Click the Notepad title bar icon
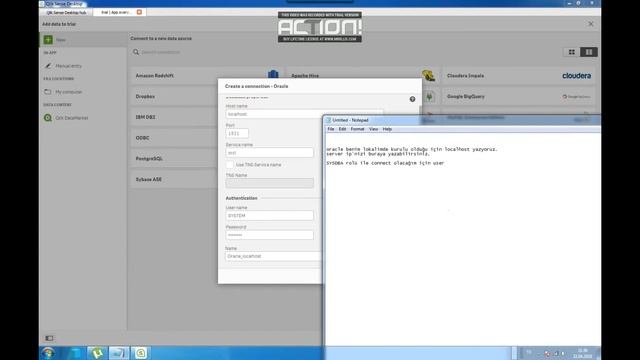This screenshot has height=360, width=640. coord(328,120)
